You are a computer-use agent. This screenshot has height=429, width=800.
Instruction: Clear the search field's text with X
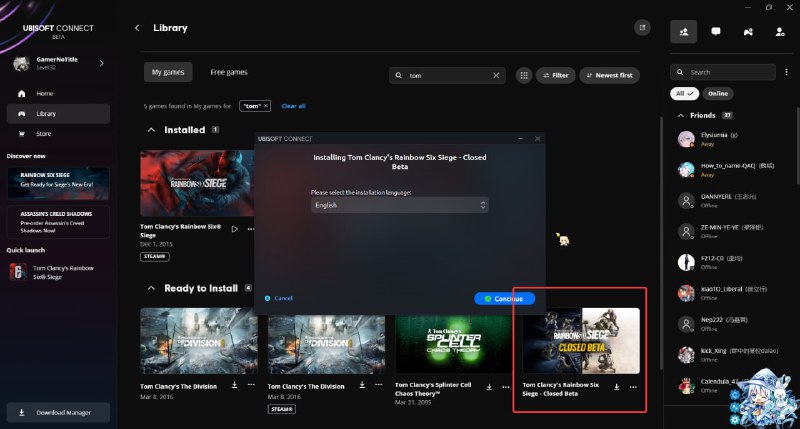tap(497, 75)
